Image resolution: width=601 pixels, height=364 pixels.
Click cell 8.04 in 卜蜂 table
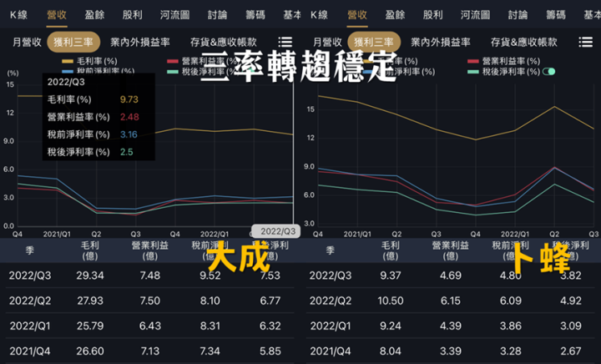pyautogui.click(x=391, y=351)
